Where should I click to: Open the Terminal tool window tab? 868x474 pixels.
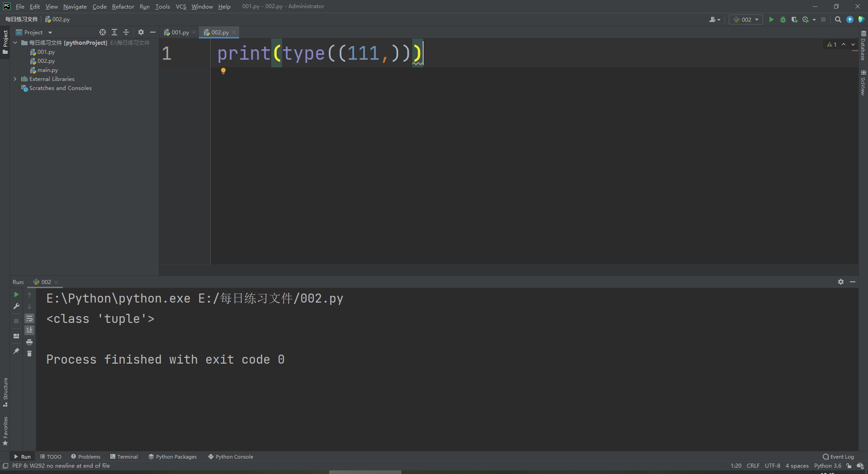pyautogui.click(x=124, y=457)
